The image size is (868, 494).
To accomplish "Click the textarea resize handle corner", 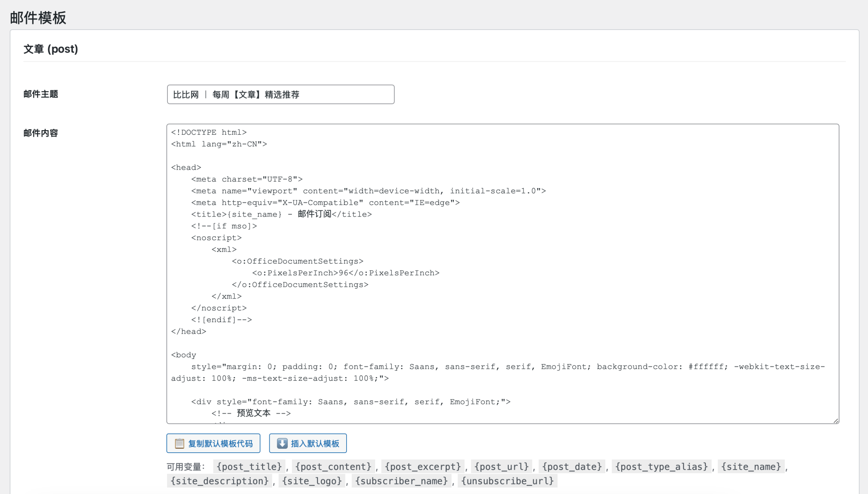I will tap(836, 421).
